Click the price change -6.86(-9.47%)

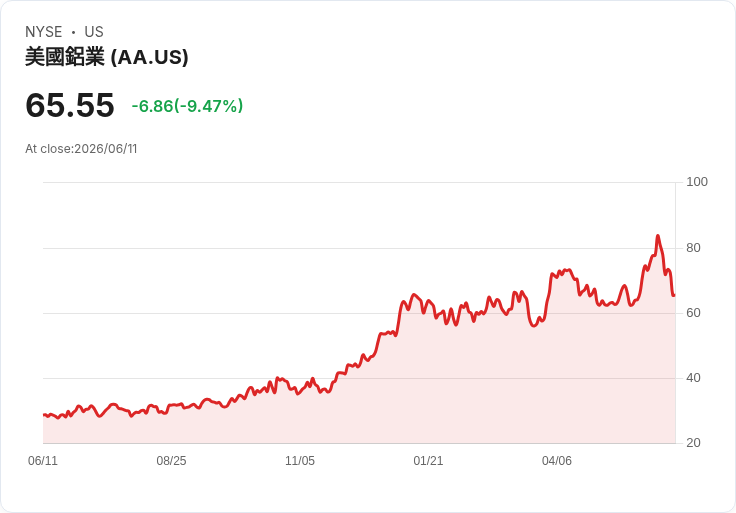(x=187, y=106)
